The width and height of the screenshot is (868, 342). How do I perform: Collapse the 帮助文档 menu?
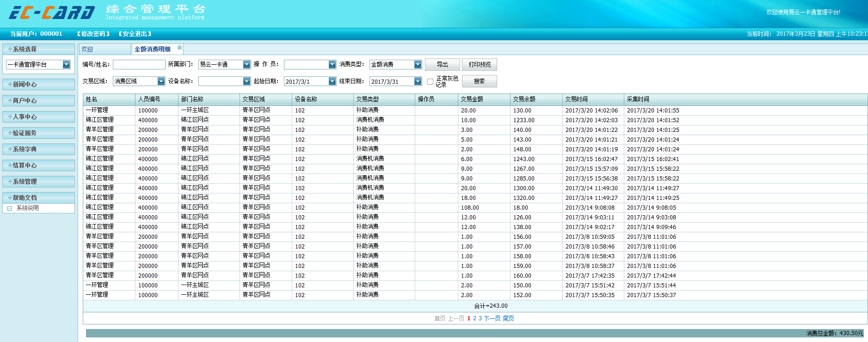pyautogui.click(x=38, y=198)
